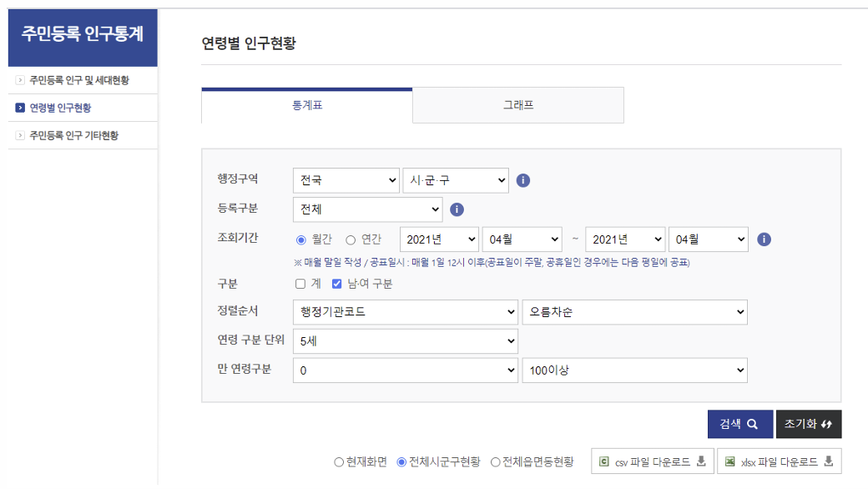Open maximum age 100이상 dropdown
This screenshot has width=868, height=489.
(x=635, y=371)
